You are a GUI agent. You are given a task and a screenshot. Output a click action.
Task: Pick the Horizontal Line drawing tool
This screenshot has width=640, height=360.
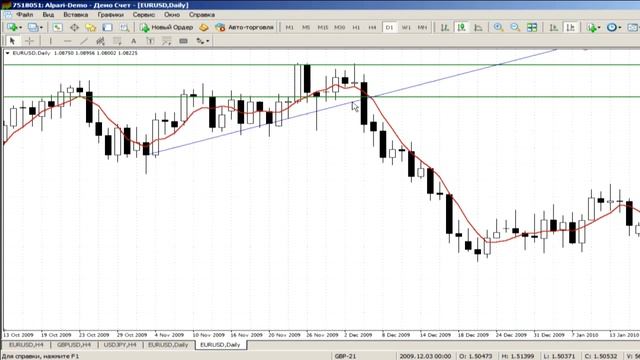(x=67, y=41)
